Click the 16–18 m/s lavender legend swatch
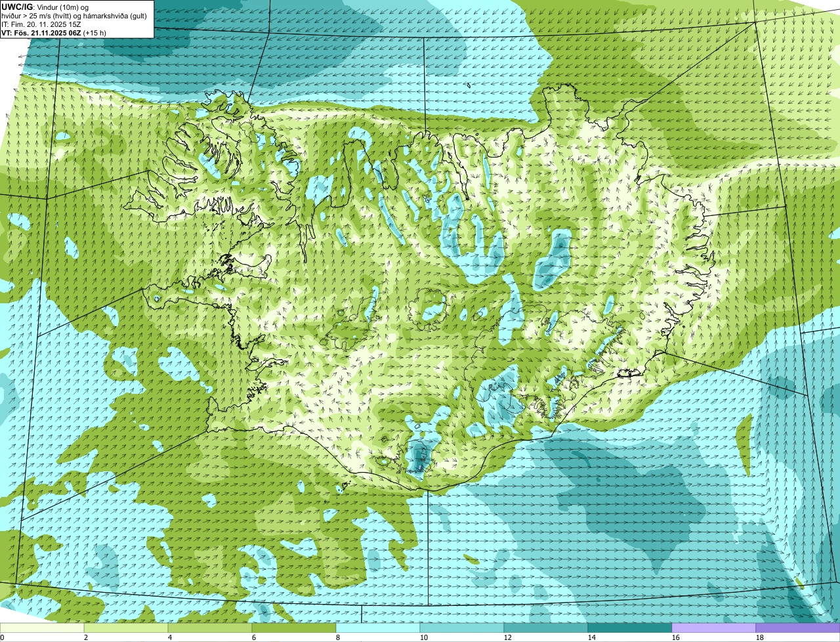 point(714,628)
